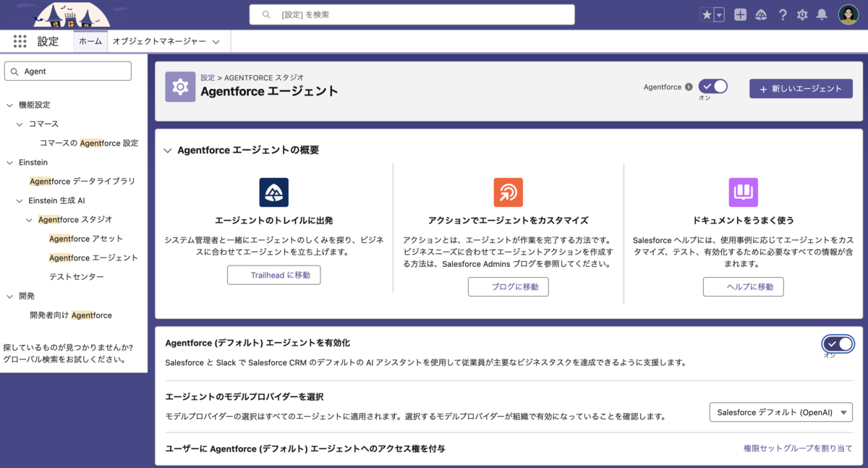Collapse the 開発 tree section

coord(10,296)
